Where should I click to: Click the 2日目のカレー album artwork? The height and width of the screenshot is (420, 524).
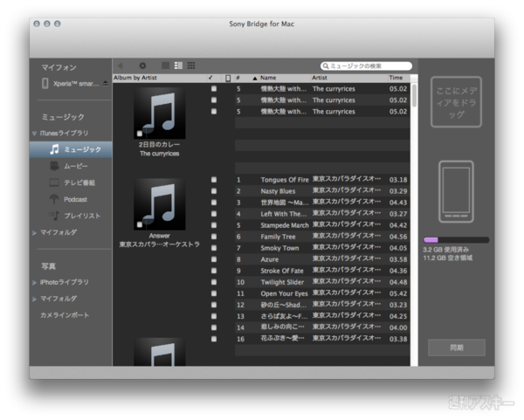pos(160,113)
